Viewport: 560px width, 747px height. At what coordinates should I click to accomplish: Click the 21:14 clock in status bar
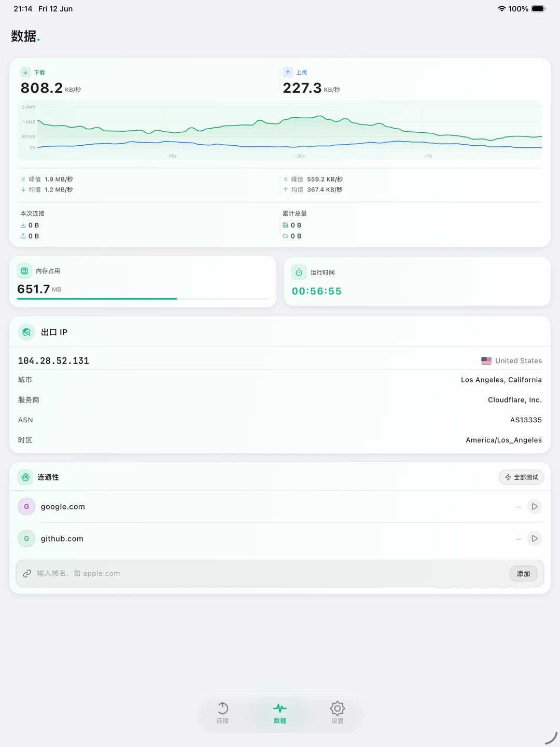pyautogui.click(x=23, y=9)
